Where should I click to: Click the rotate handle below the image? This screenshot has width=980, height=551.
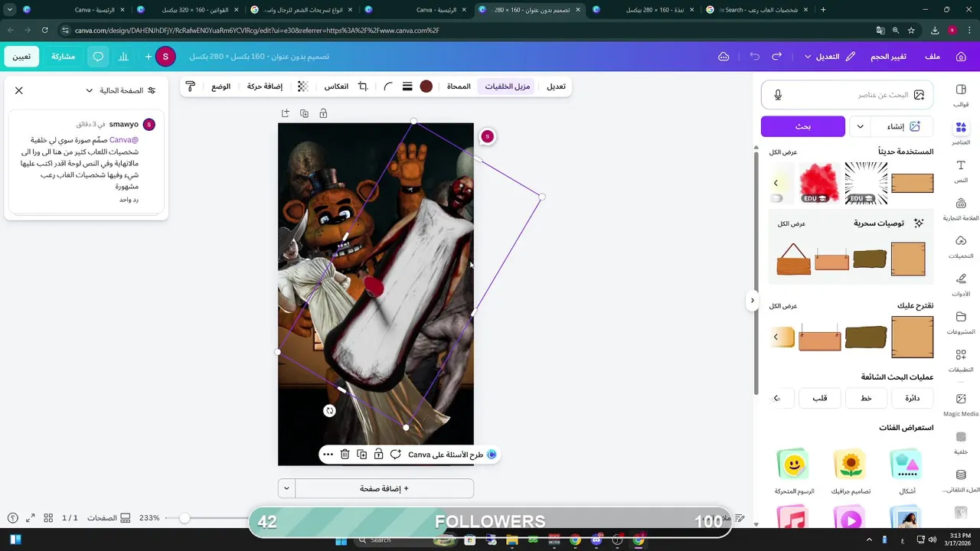[x=329, y=411]
